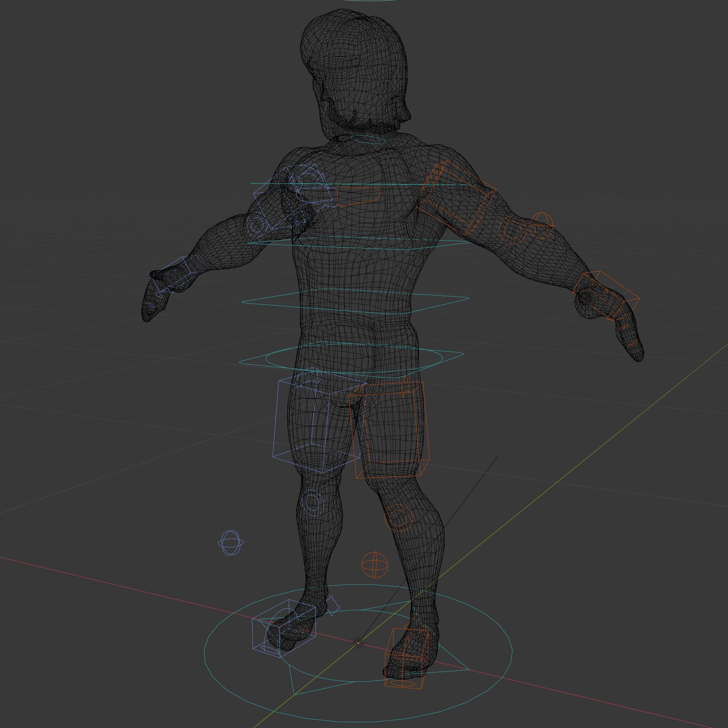Select the blue knee pole target sphere
728x728 pixels.
[x=230, y=542]
